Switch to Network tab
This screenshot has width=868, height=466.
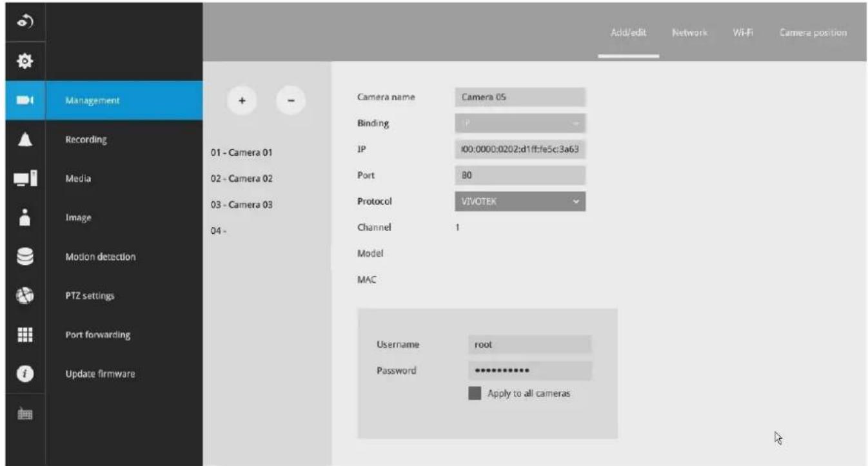[689, 33]
